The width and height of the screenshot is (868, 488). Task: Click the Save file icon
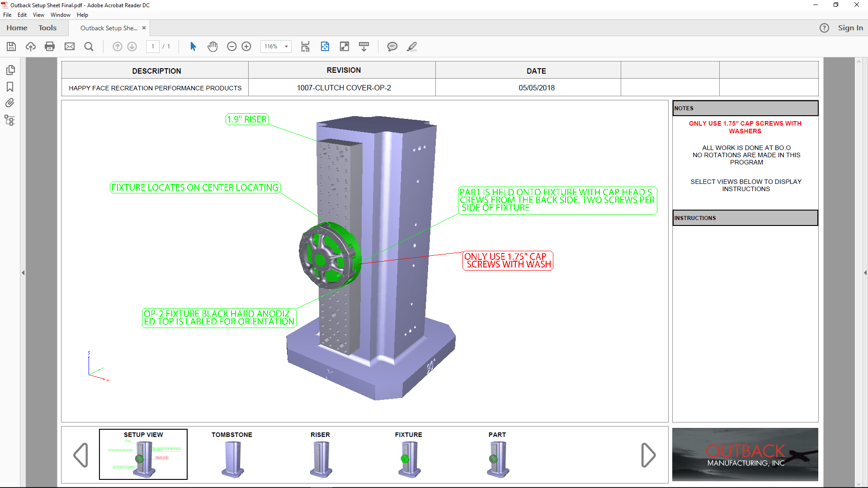coord(11,47)
